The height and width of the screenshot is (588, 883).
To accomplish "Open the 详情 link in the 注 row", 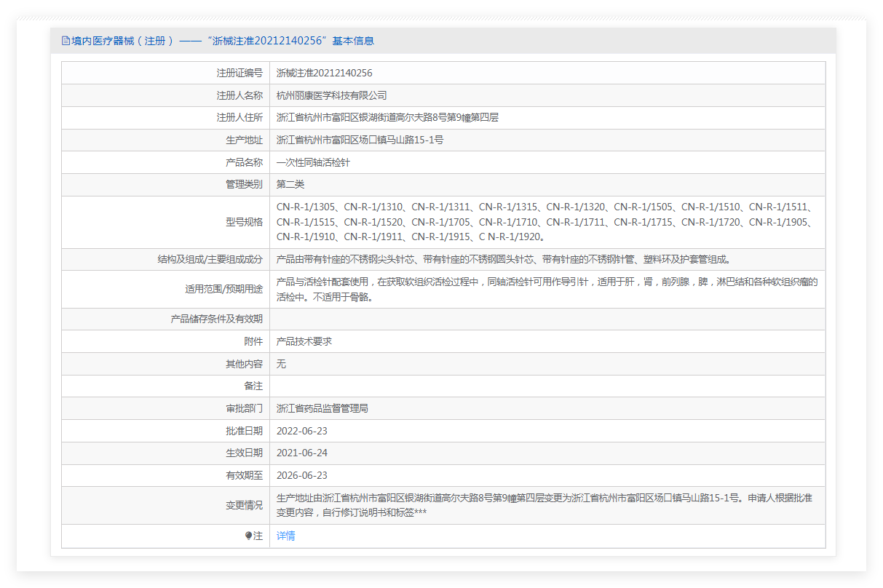I will (286, 536).
